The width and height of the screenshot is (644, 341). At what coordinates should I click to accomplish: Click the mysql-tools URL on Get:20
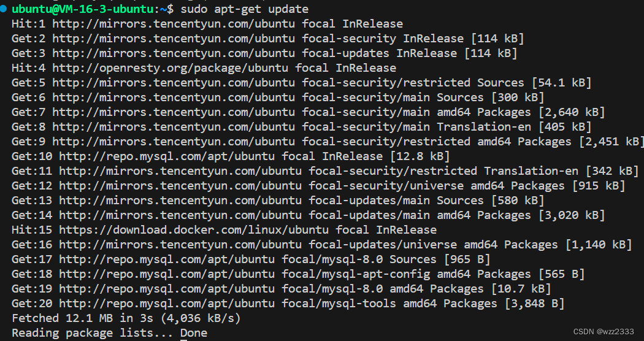(x=167, y=304)
